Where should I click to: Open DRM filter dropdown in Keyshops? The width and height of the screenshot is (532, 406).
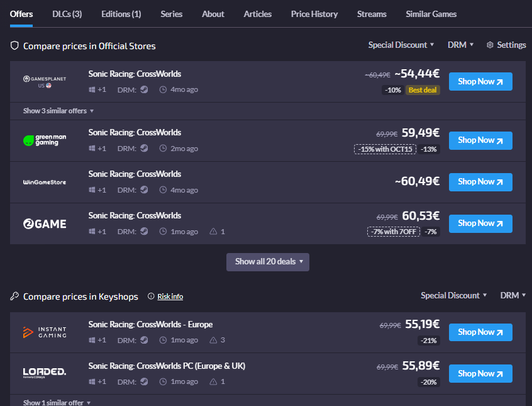pos(513,295)
